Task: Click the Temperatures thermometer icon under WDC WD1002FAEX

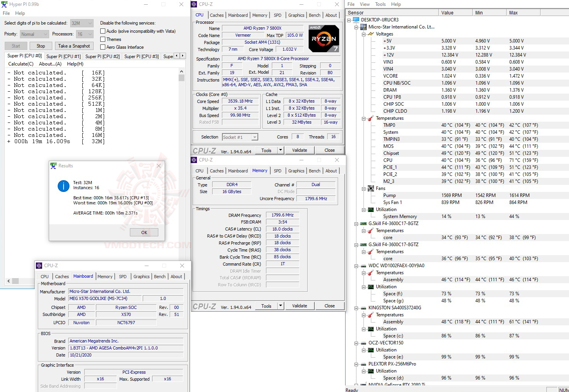Action: [x=371, y=273]
